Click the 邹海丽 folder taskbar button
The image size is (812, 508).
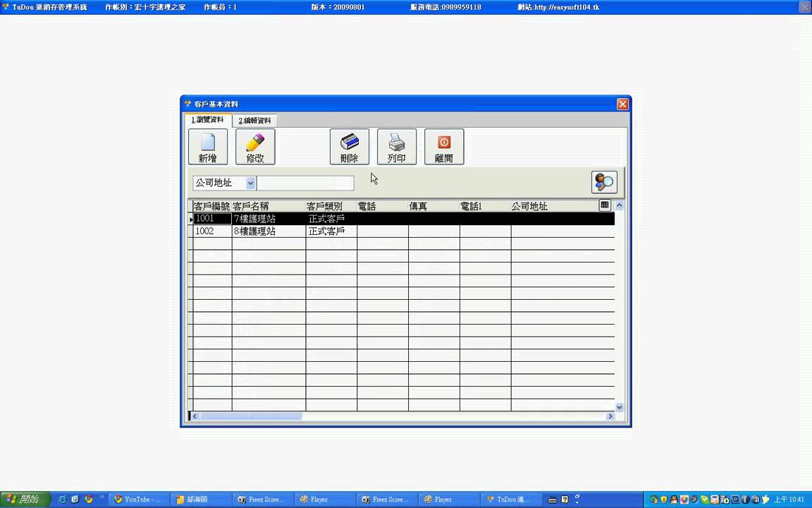pyautogui.click(x=200, y=500)
